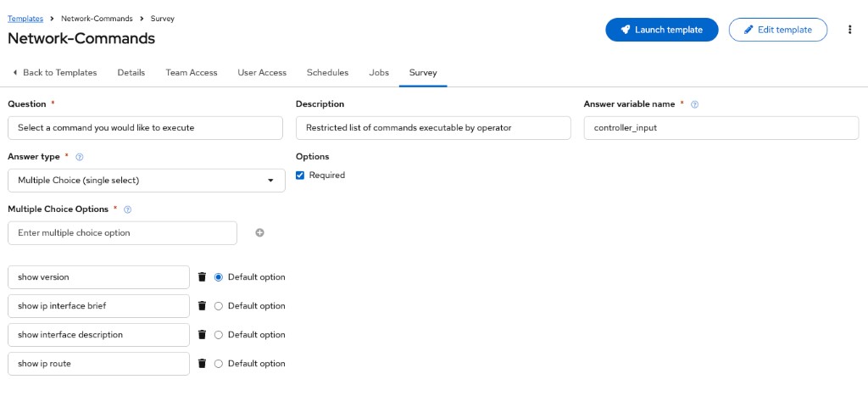
Task: Select the Survey tab
Action: point(423,73)
